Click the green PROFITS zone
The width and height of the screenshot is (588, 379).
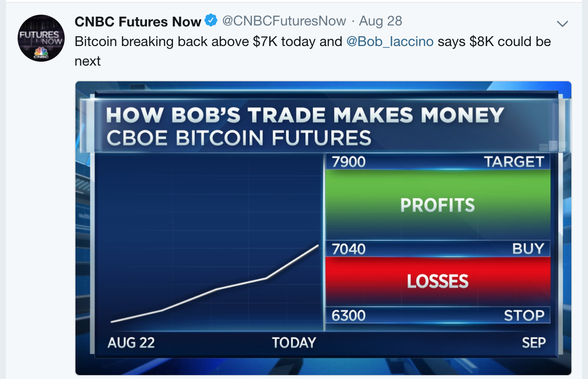coord(438,205)
